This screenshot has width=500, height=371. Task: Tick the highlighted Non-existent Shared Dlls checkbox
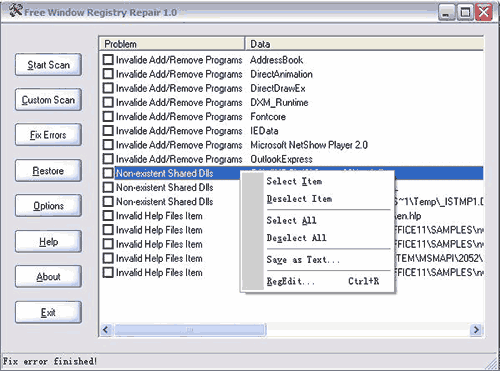(x=108, y=173)
